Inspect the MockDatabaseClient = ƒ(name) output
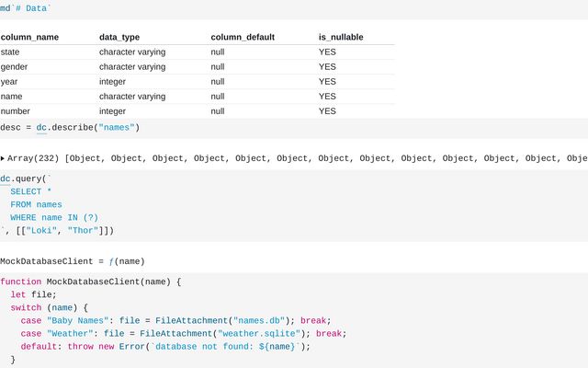The width and height of the screenshot is (588, 368). point(72,261)
